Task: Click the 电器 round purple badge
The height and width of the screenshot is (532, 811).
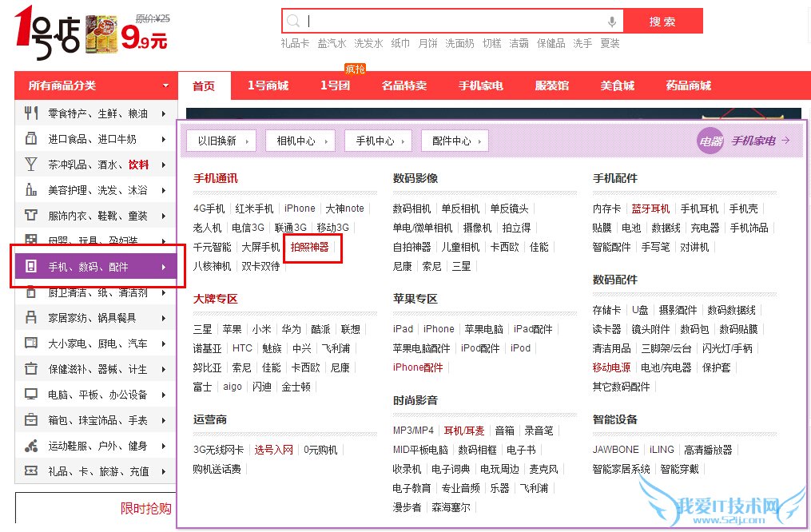Action: click(710, 141)
